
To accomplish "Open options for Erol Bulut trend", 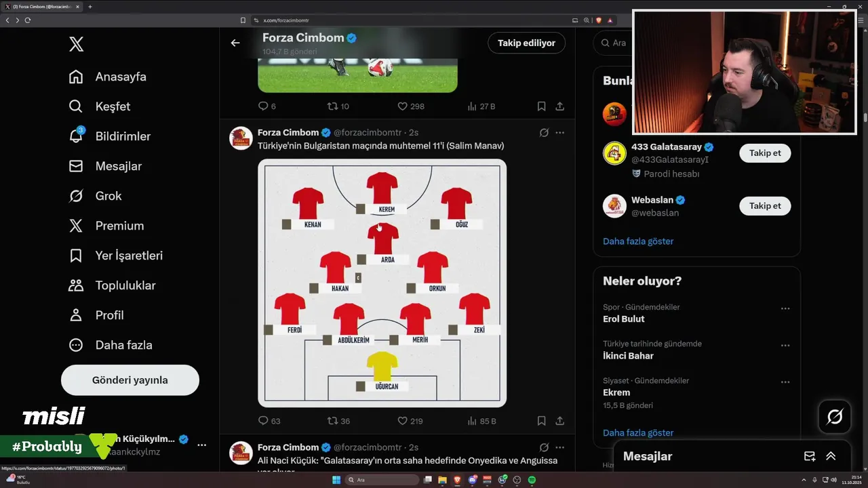I will click(785, 308).
